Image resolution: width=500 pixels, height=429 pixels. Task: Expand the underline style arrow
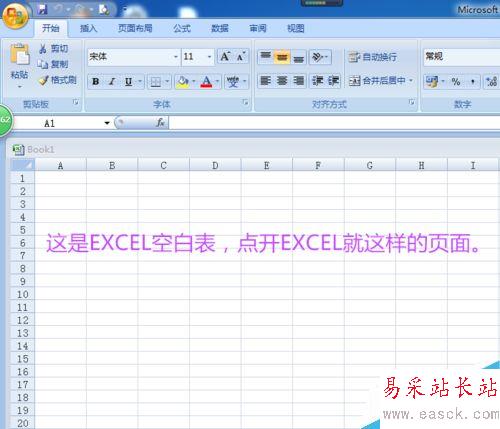[140, 81]
